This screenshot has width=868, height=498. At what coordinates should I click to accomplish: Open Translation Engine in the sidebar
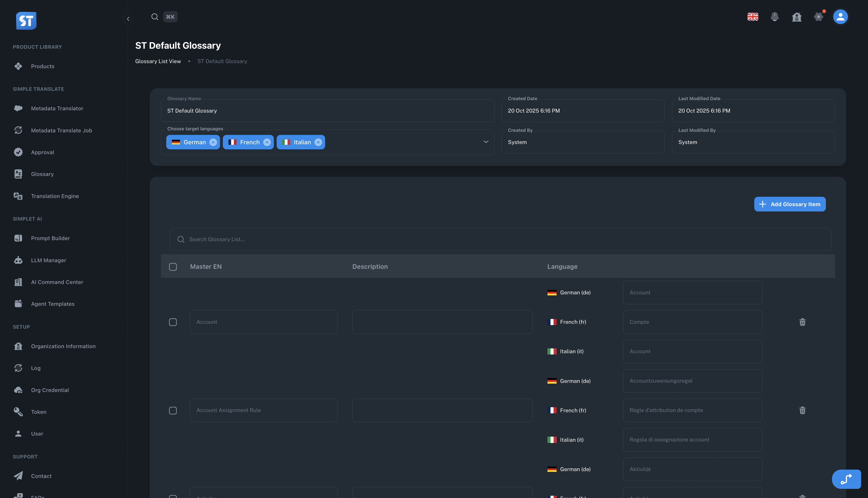coord(55,196)
